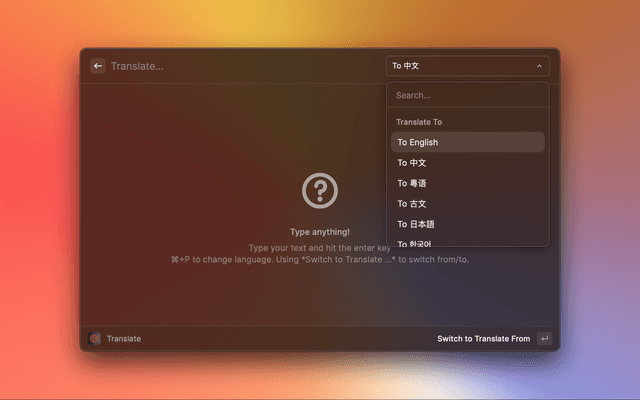Viewport: 640px width, 400px height.
Task: Choose 'To 日本語' translation target
Action: (467, 224)
